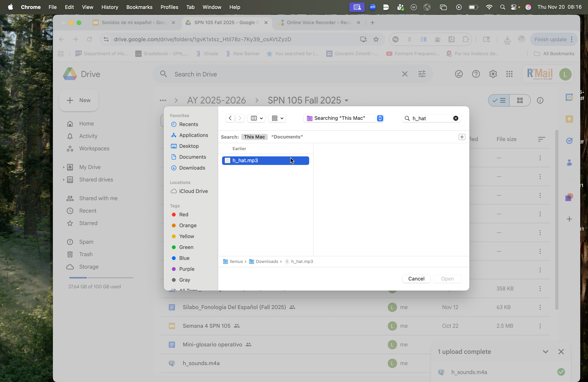Open Google Calendar side panel
Screen dimensions: 588x382
pyautogui.click(x=569, y=97)
